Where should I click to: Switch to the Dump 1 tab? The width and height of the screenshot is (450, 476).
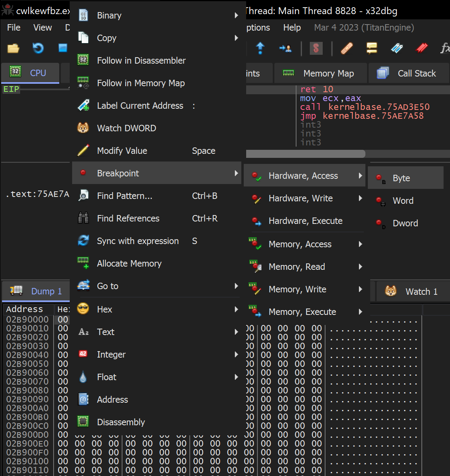pyautogui.click(x=36, y=291)
